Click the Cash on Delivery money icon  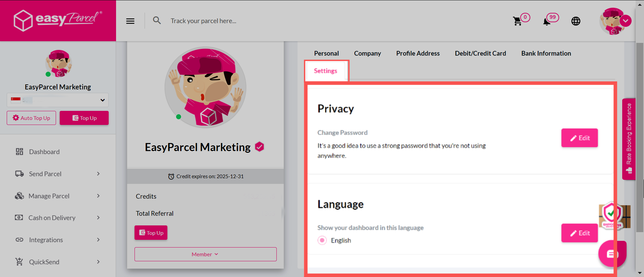[x=19, y=218]
